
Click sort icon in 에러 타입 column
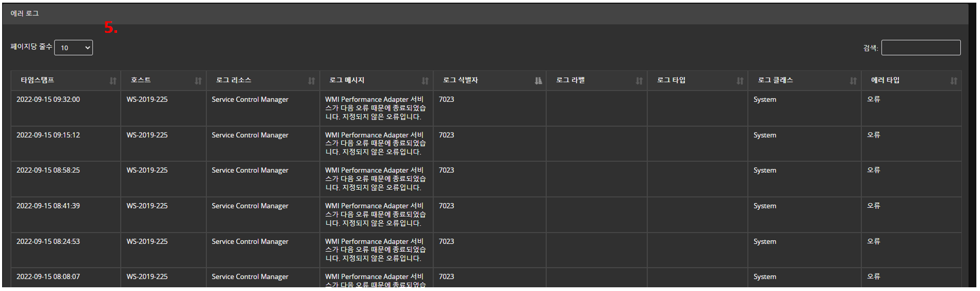click(954, 81)
